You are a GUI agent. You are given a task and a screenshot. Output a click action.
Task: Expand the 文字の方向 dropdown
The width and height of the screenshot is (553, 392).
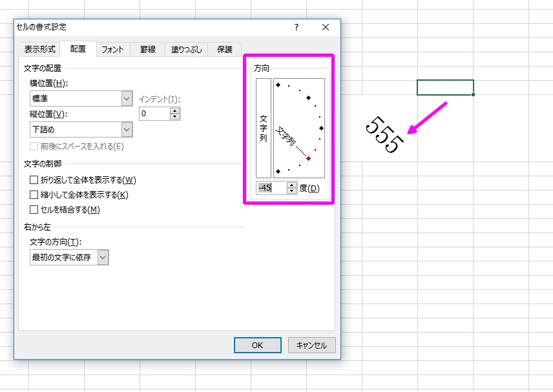coord(103,258)
